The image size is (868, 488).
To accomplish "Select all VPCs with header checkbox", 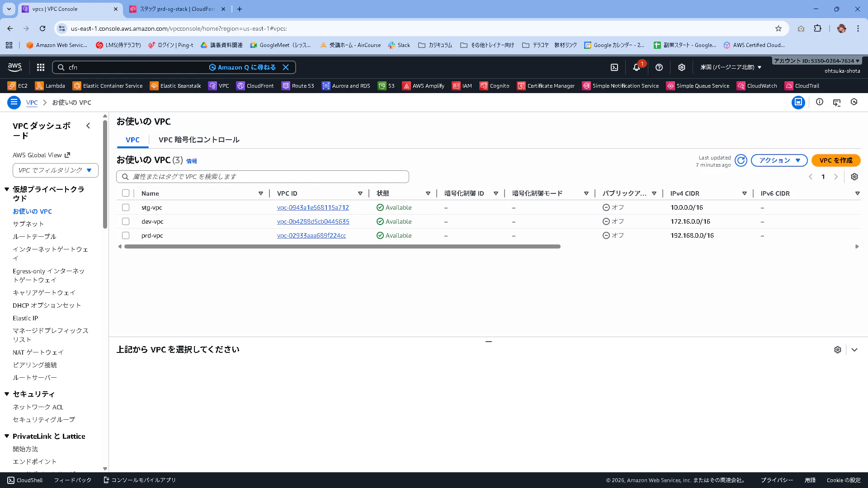I will pyautogui.click(x=126, y=193).
